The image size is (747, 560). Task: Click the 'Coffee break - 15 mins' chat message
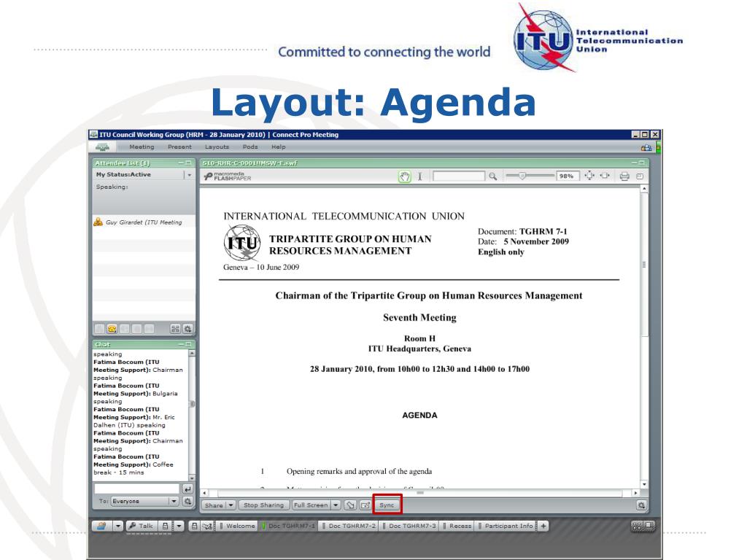point(133,464)
